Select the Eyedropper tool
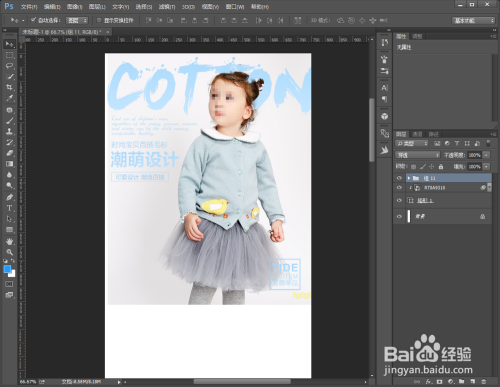The width and height of the screenshot is (500, 387). 9,98
